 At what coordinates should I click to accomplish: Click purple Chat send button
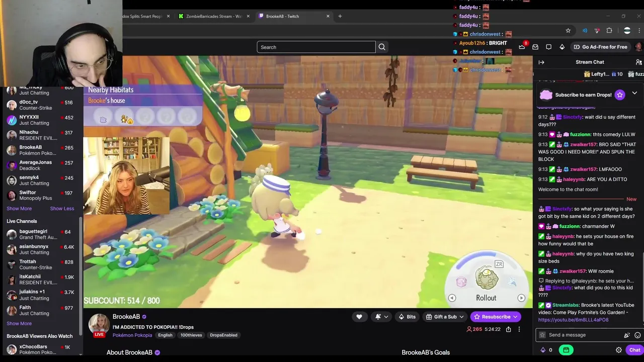pyautogui.click(x=634, y=350)
